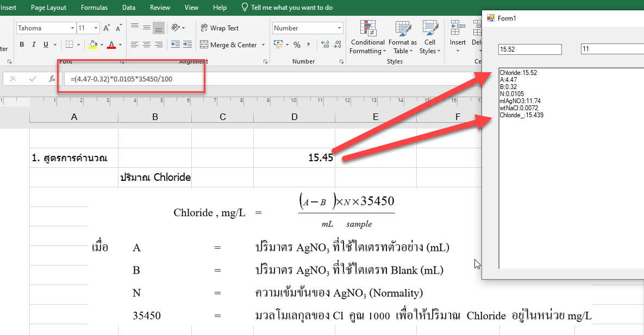Apply comma style
644x335 pixels.
pyautogui.click(x=309, y=45)
